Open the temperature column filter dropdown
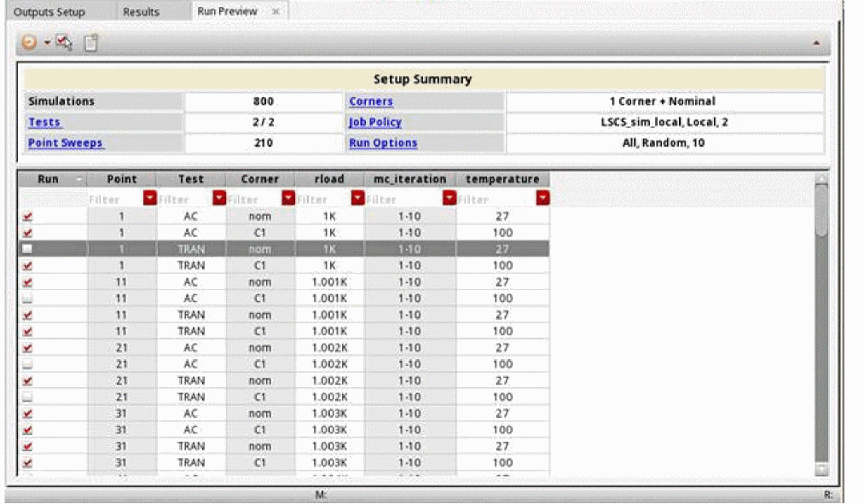This screenshot has height=504, width=864. click(542, 199)
